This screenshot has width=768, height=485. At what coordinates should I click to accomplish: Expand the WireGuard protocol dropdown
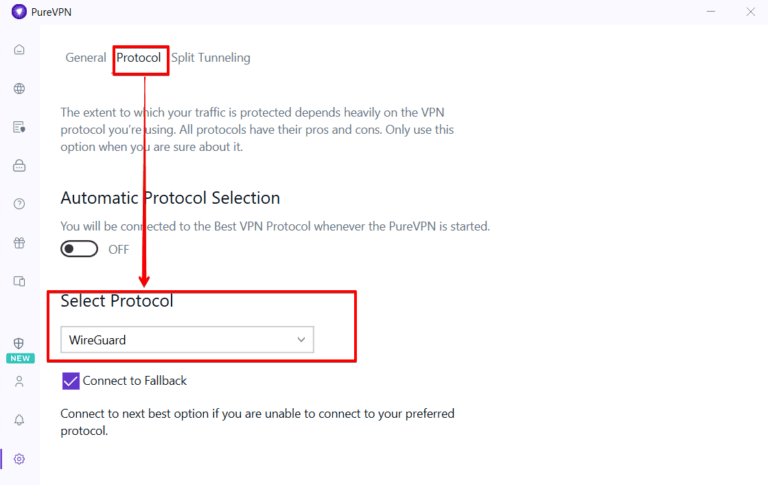[x=187, y=340]
